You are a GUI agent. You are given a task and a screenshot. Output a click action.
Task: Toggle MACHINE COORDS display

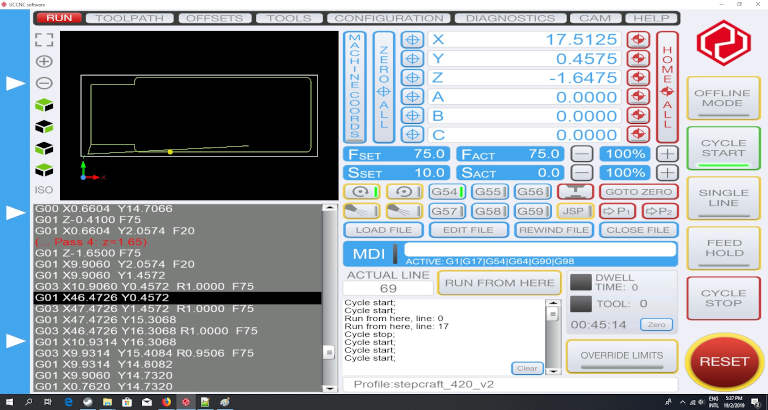355,87
